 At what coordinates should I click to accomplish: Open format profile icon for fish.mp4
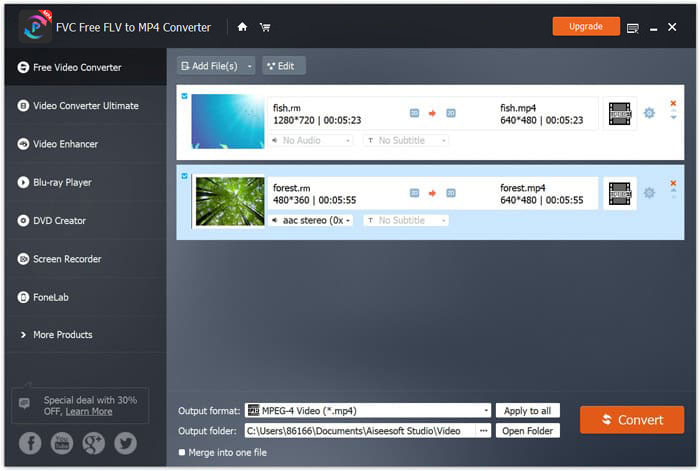[620, 113]
